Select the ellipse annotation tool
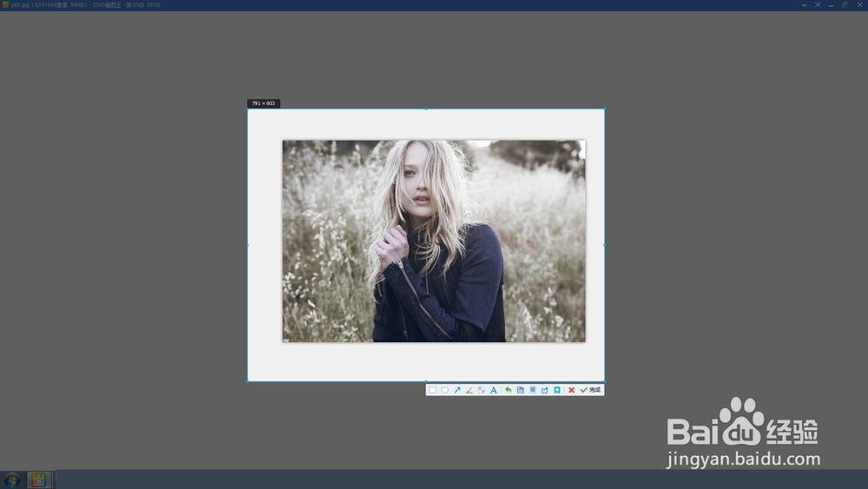Image resolution: width=868 pixels, height=489 pixels. tap(444, 390)
